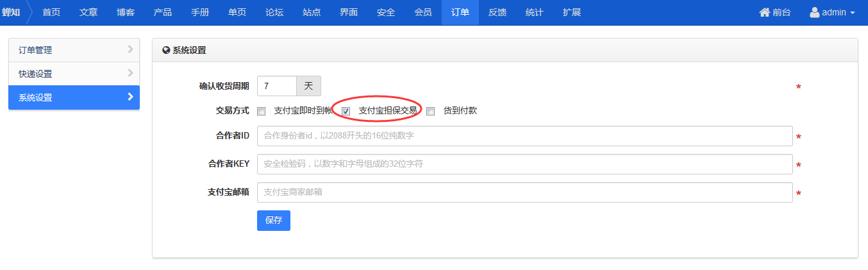Expand 订单管理 sidebar chevron
Screen dimensions: 868x270
pyautogui.click(x=130, y=49)
